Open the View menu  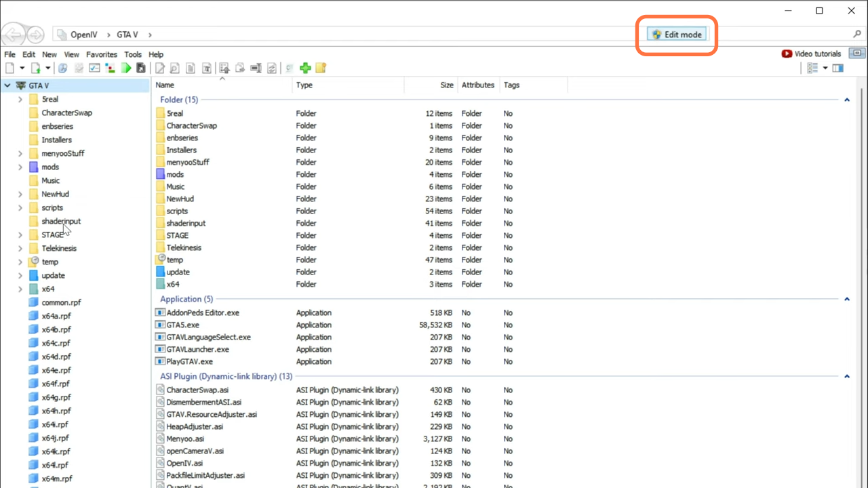tap(71, 54)
